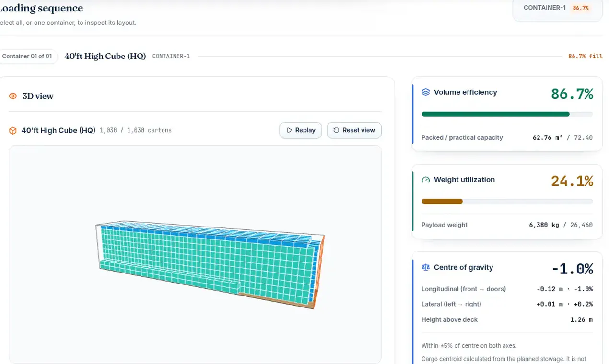Click the gauge icon beside Weight utilization
Image resolution: width=609 pixels, height=364 pixels.
[x=425, y=180]
